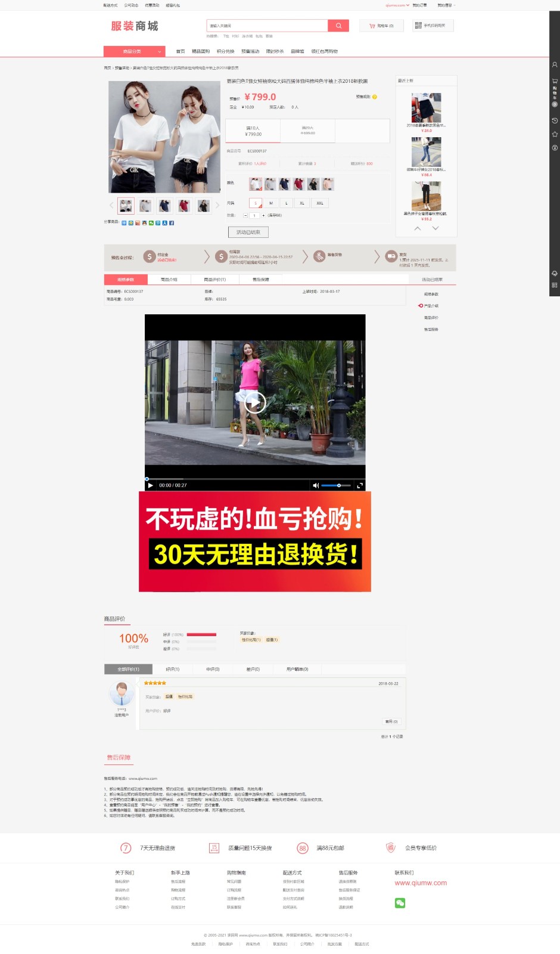Image resolution: width=560 pixels, height=954 pixels.
Task: Select the red color swatch option
Action: 299,184
